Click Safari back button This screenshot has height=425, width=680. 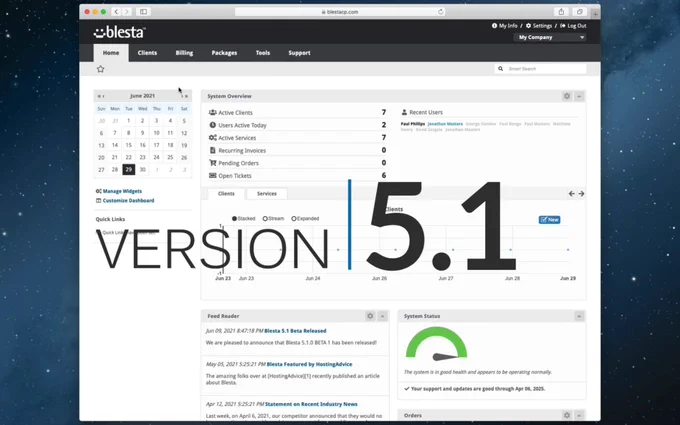tap(116, 12)
